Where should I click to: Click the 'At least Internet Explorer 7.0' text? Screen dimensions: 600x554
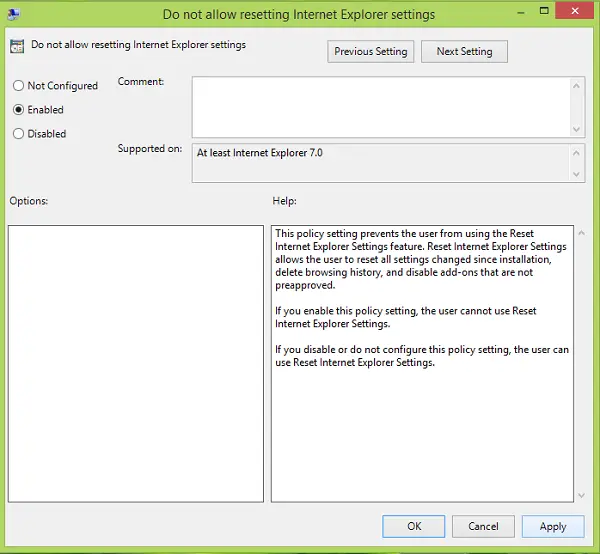tap(259, 153)
